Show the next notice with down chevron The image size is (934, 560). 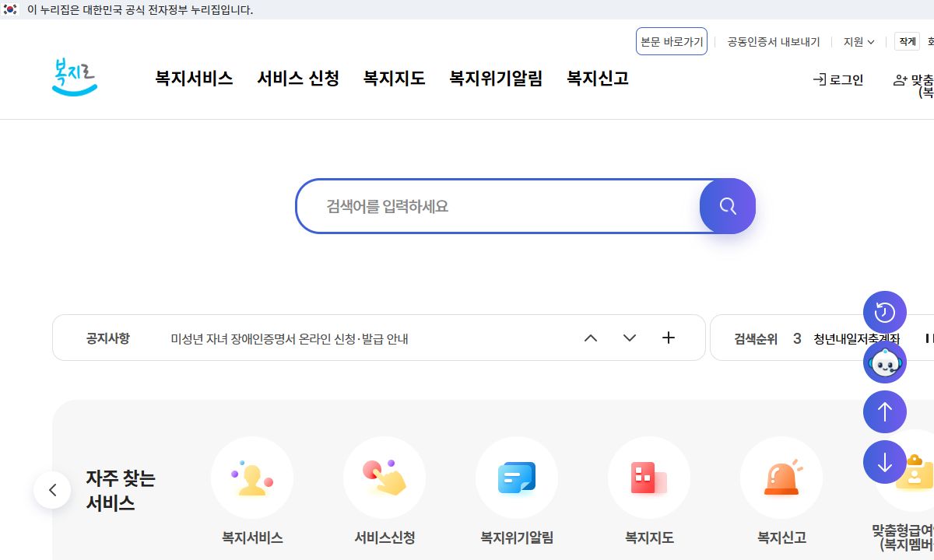point(630,338)
